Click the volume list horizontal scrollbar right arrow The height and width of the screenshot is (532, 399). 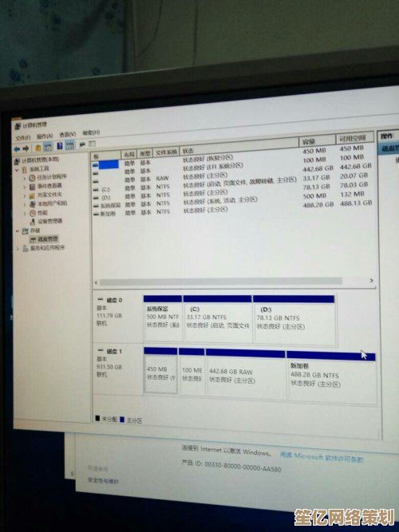coord(372,281)
